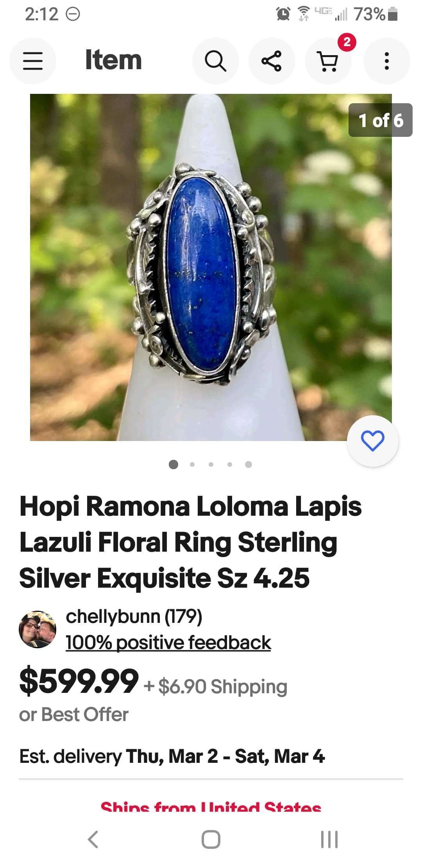Screen dimensions: 422x868
Task: Add ring to watchlist with heart button
Action: pos(373,441)
